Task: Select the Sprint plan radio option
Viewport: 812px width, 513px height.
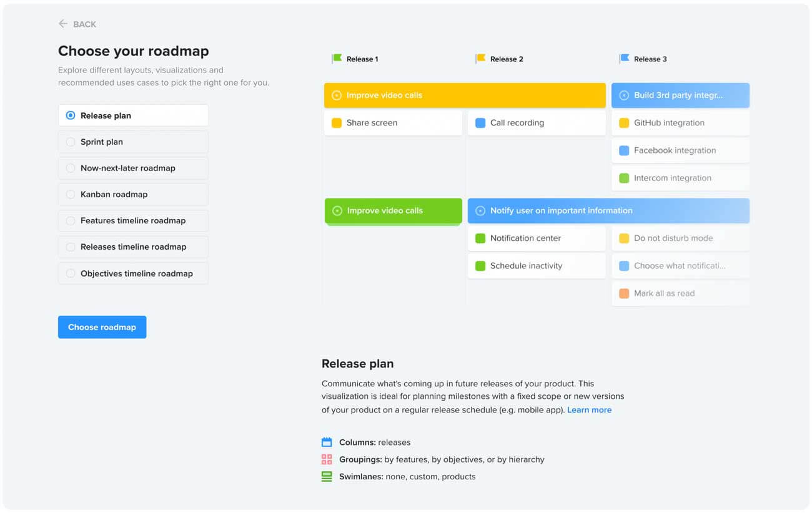Action: tap(133, 142)
